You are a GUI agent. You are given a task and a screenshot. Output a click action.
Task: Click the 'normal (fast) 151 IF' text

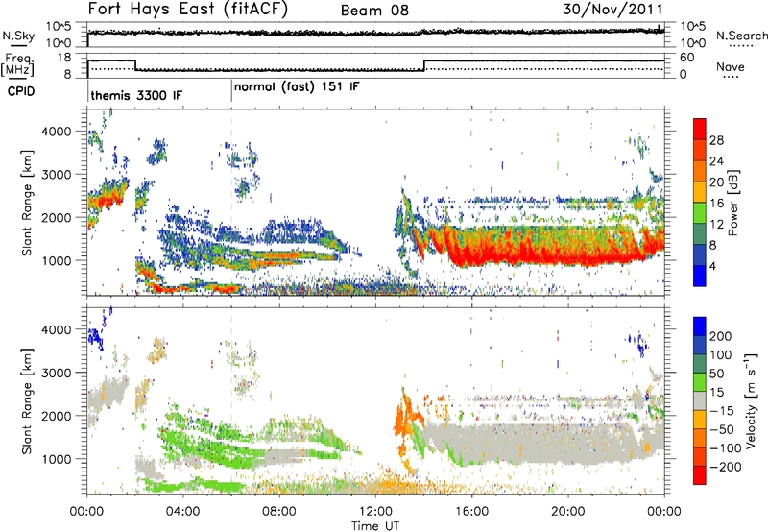point(297,87)
